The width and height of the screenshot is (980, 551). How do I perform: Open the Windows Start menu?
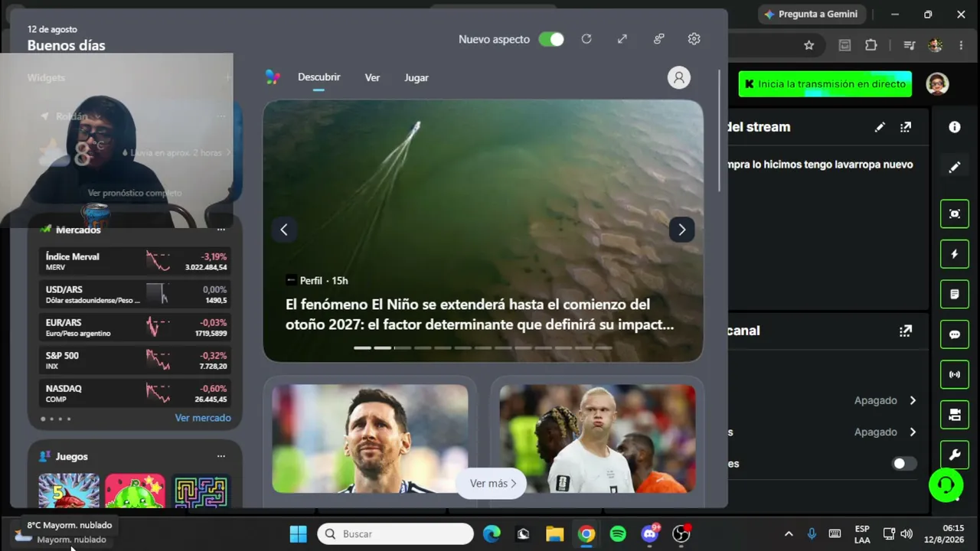tap(299, 534)
